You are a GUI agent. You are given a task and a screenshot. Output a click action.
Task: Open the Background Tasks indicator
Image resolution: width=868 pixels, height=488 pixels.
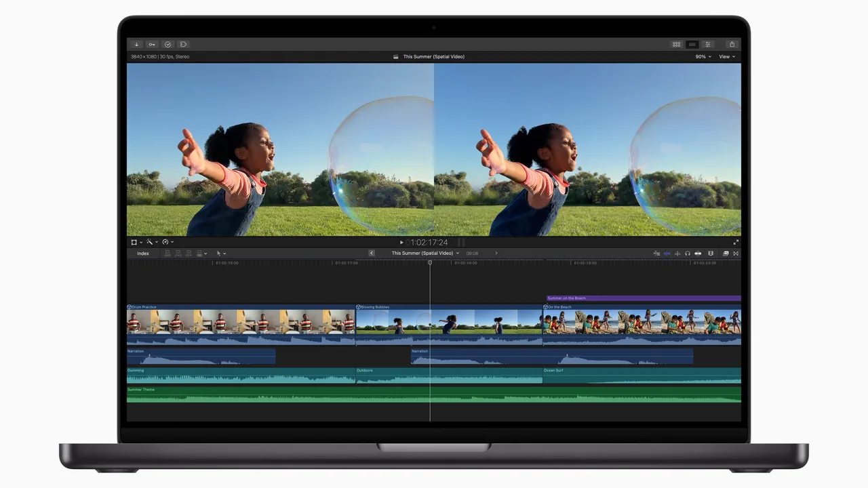(x=167, y=44)
